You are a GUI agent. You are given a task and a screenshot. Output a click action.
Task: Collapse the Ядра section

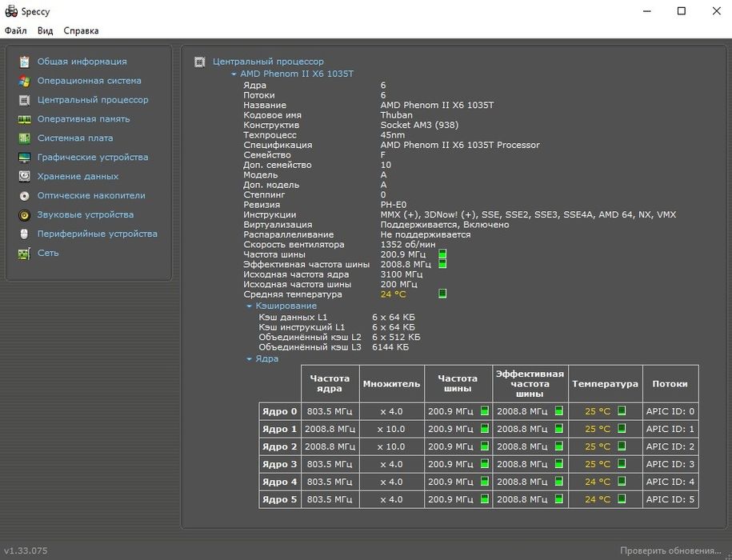tap(250, 359)
